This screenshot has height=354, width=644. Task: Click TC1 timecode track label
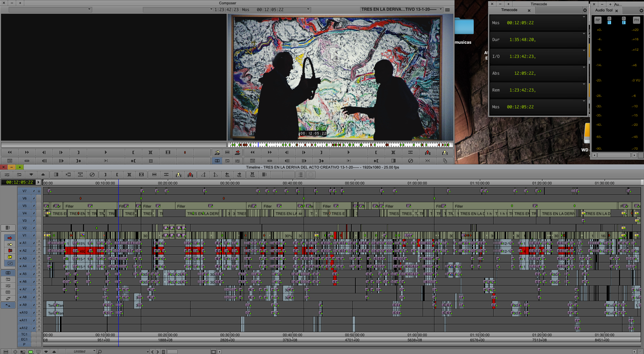click(24, 335)
